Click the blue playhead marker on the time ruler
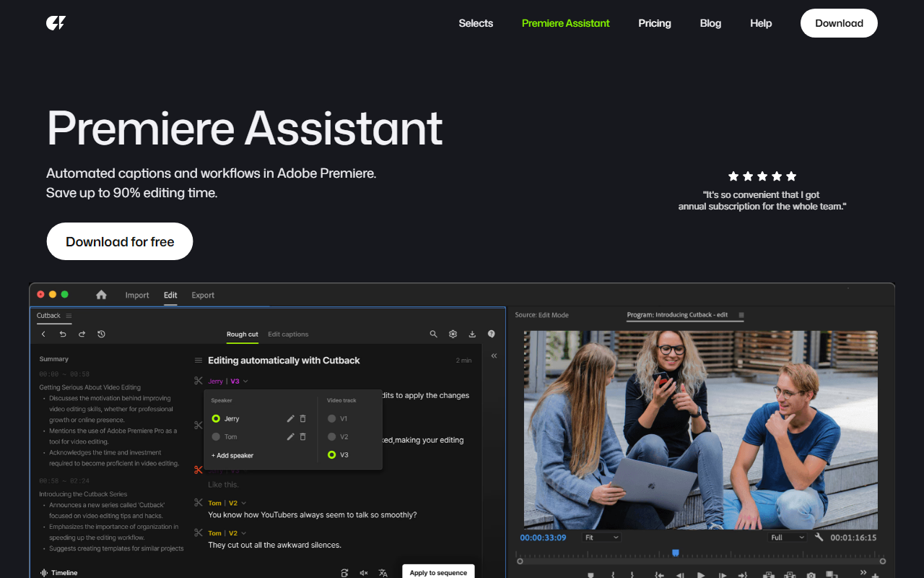The image size is (924, 578). [x=676, y=553]
